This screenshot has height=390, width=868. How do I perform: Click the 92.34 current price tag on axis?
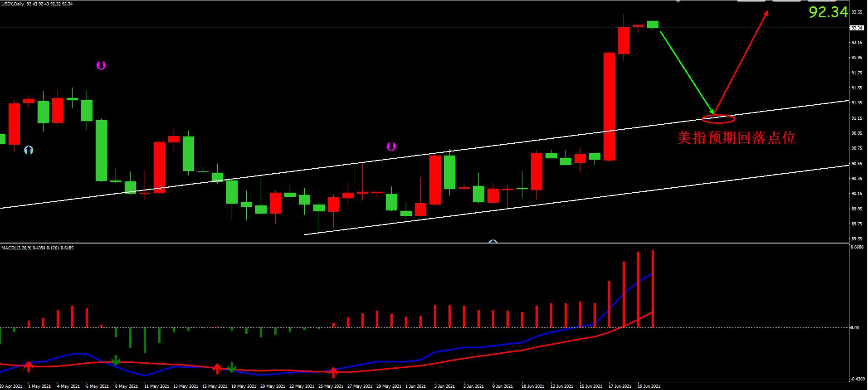click(x=856, y=28)
